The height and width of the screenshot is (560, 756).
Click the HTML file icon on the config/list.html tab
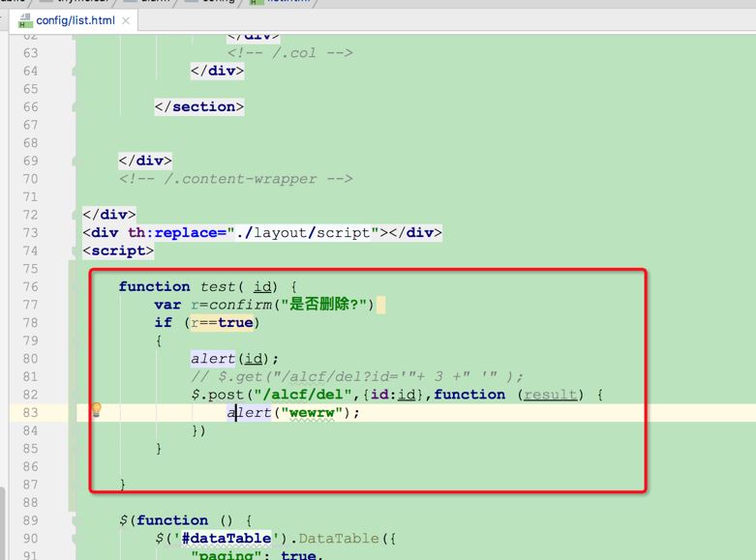pos(25,20)
